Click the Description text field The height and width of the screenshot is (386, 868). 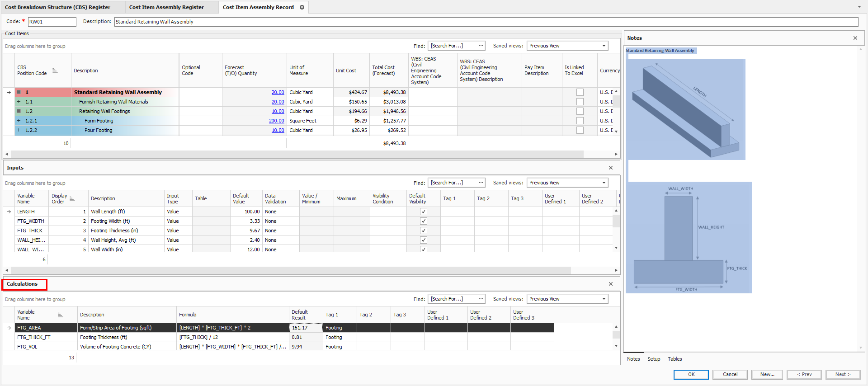(486, 22)
